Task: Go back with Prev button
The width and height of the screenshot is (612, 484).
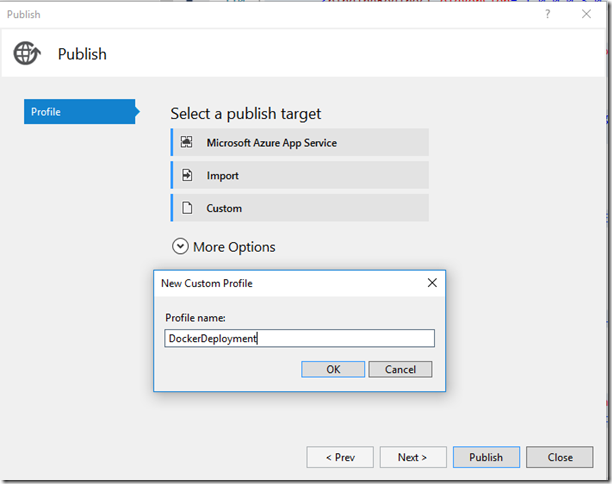Action: pyautogui.click(x=340, y=457)
